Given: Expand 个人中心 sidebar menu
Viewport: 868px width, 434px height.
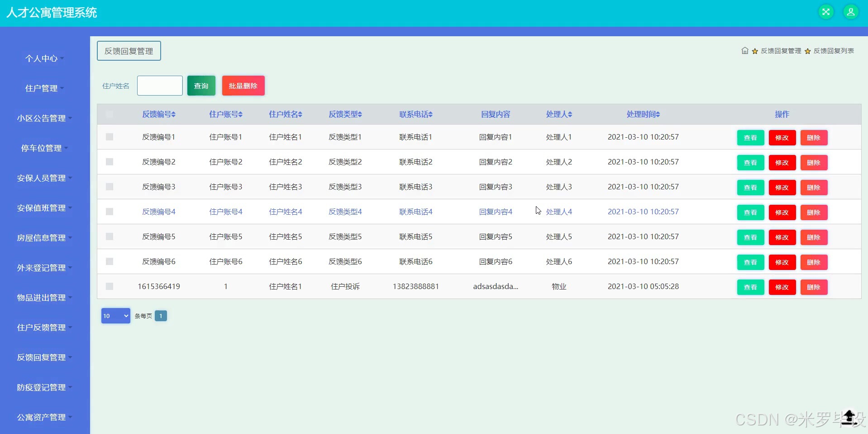Looking at the screenshot, I should click(45, 58).
